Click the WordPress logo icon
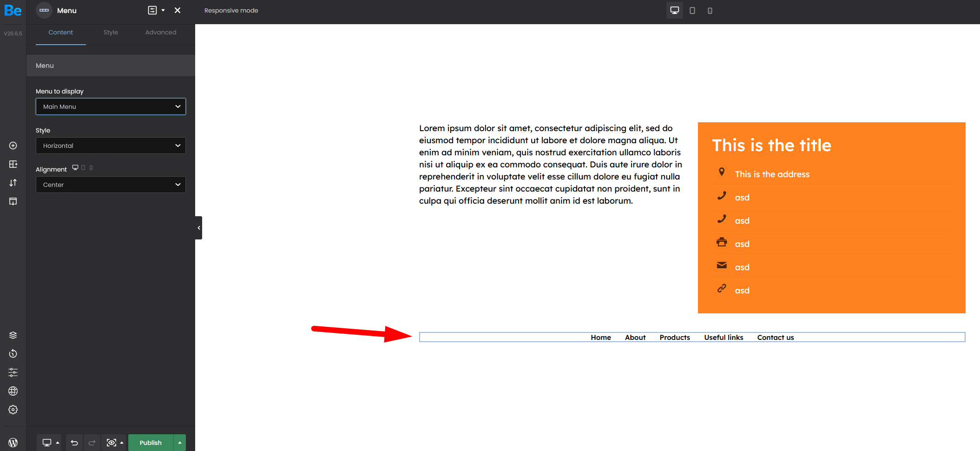Screen dimensions: 980x451 pyautogui.click(x=13, y=443)
